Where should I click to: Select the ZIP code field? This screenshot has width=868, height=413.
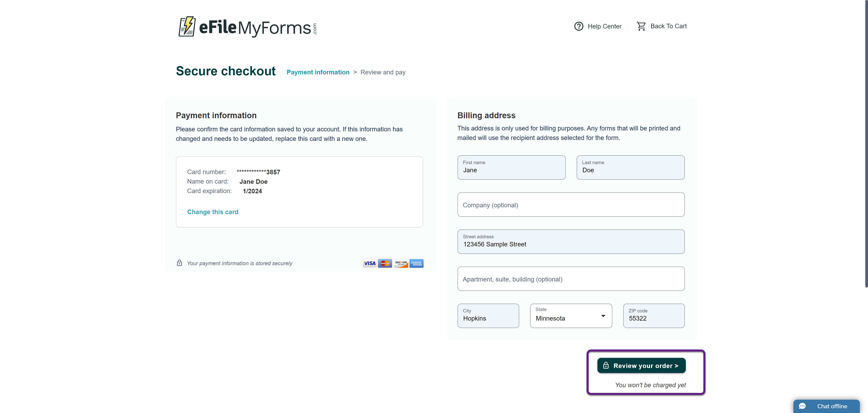point(654,316)
